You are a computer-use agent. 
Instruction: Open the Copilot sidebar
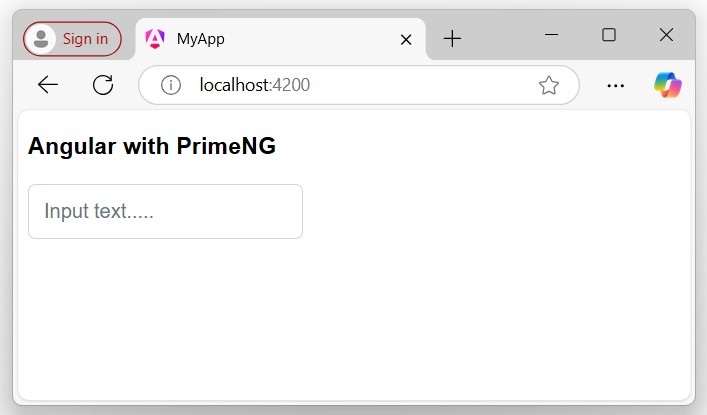coord(668,85)
